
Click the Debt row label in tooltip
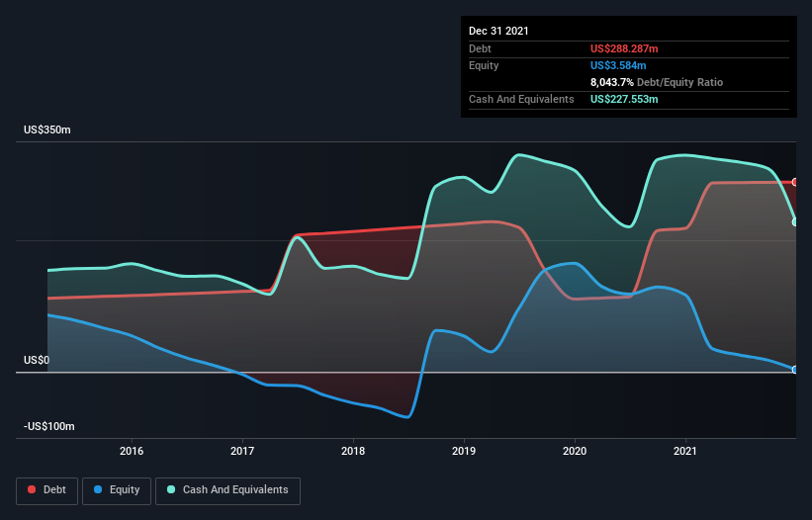(480, 48)
